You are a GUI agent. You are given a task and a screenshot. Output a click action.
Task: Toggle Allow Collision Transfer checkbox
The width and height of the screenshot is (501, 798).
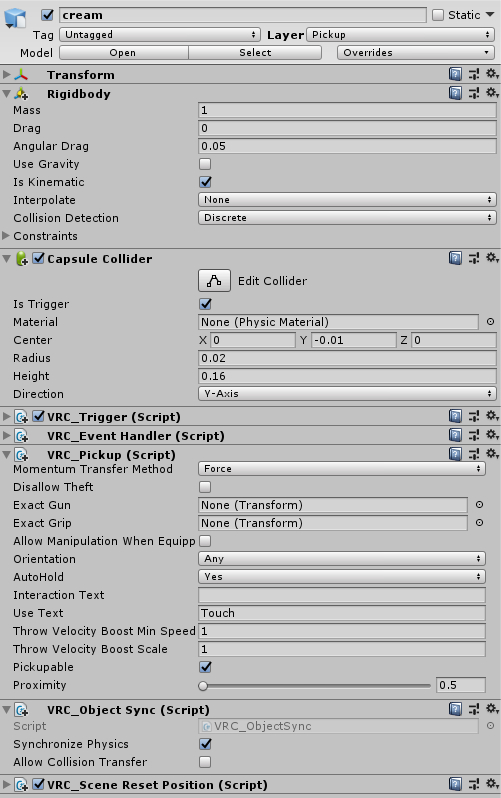(x=205, y=762)
